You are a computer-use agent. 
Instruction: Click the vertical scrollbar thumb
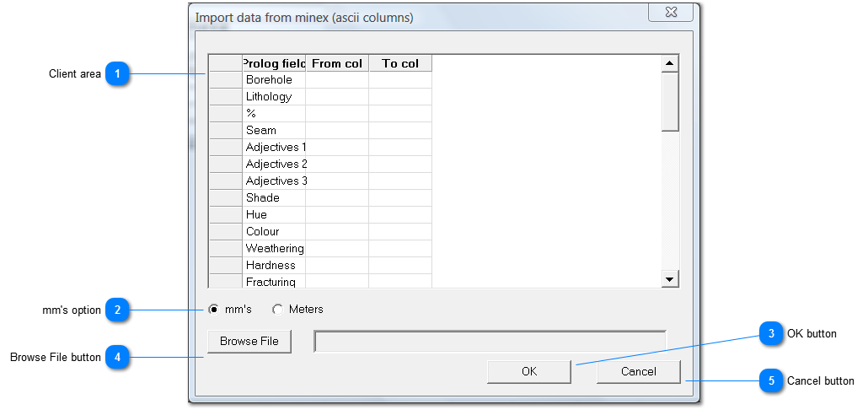click(670, 101)
